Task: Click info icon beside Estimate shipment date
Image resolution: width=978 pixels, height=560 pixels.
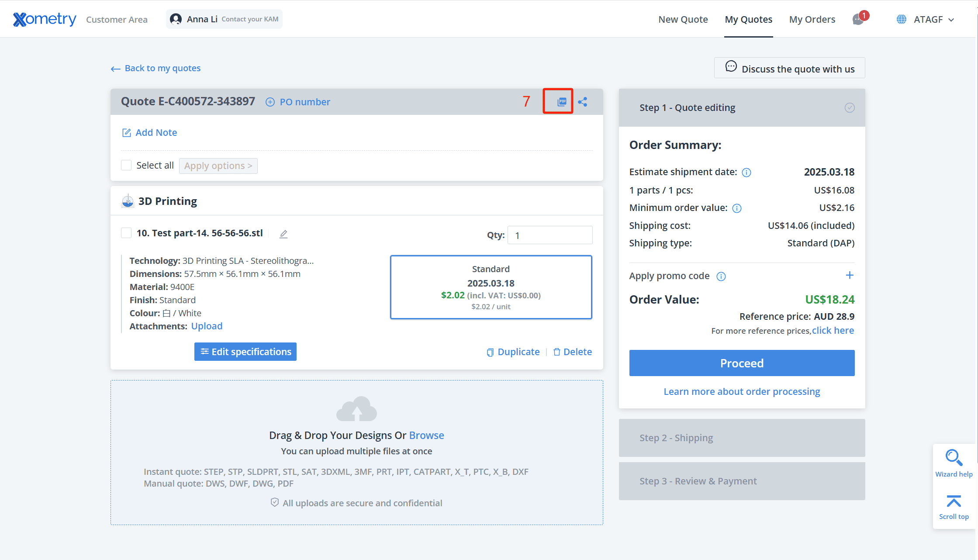Action: [x=746, y=173]
